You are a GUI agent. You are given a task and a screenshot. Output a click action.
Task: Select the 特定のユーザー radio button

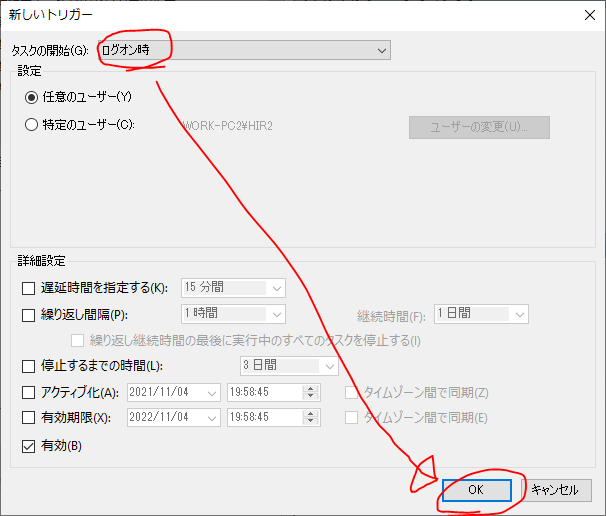click(31, 125)
